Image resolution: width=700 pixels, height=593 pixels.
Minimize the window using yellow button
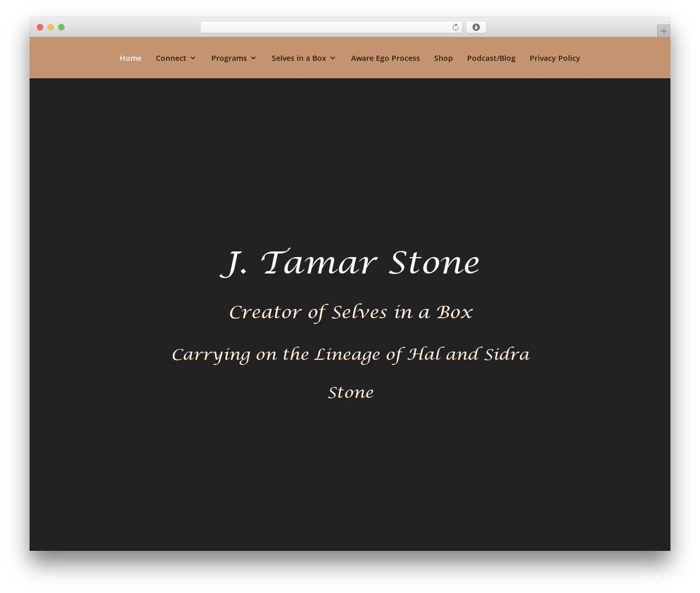pyautogui.click(x=51, y=27)
